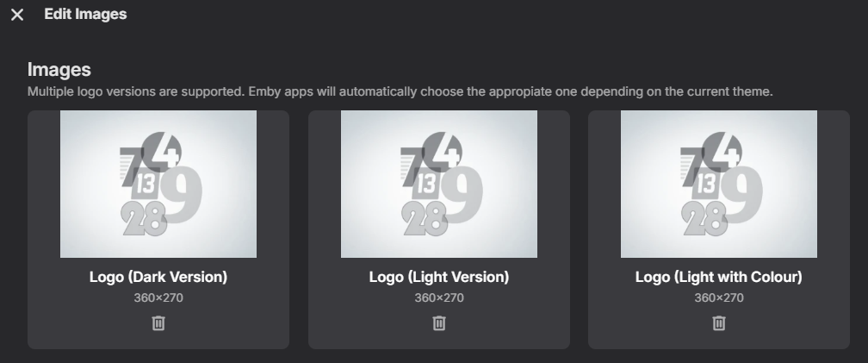
Task: Open the Dark Version logo thumbnail
Action: [x=158, y=184]
